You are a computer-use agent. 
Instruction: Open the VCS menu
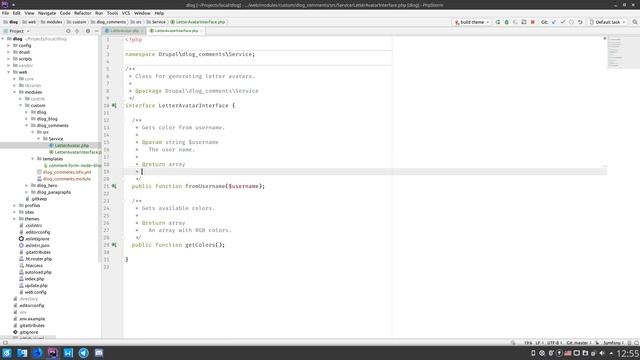pos(126,13)
